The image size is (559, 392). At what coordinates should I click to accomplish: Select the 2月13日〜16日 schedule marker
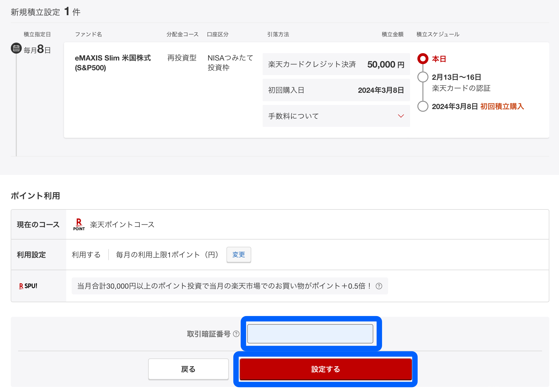pos(423,77)
